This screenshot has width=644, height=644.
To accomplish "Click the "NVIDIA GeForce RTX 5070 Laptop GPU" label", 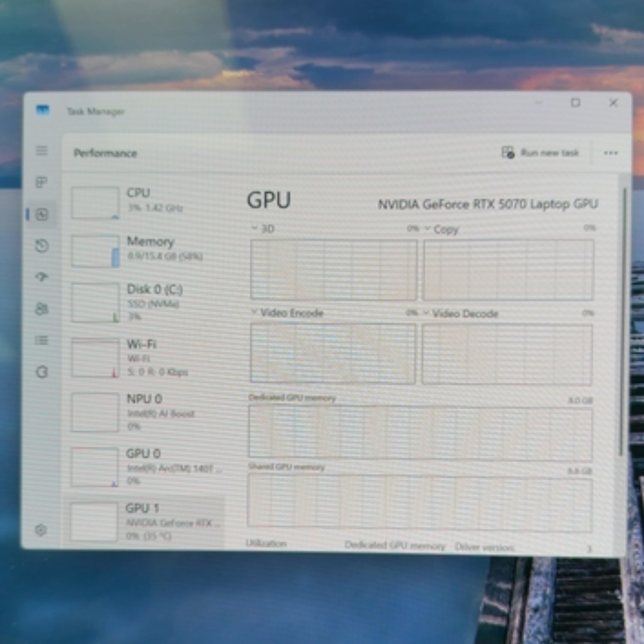I will tap(488, 204).
